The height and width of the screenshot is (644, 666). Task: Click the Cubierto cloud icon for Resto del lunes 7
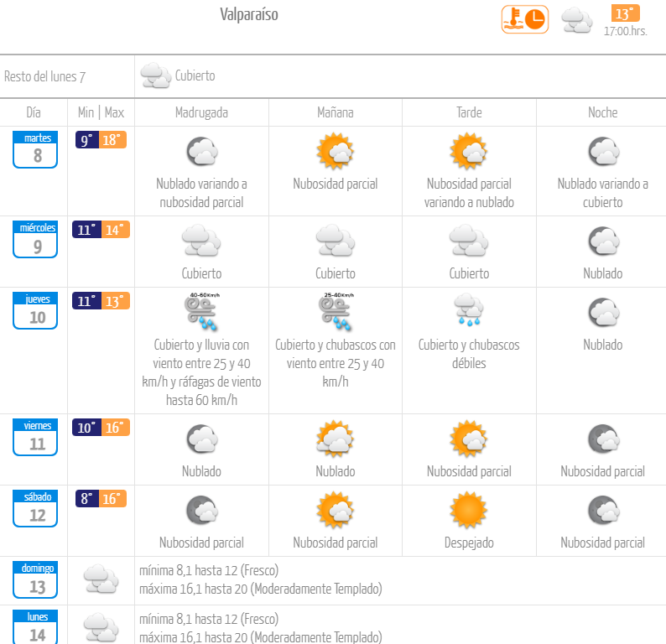pos(156,75)
